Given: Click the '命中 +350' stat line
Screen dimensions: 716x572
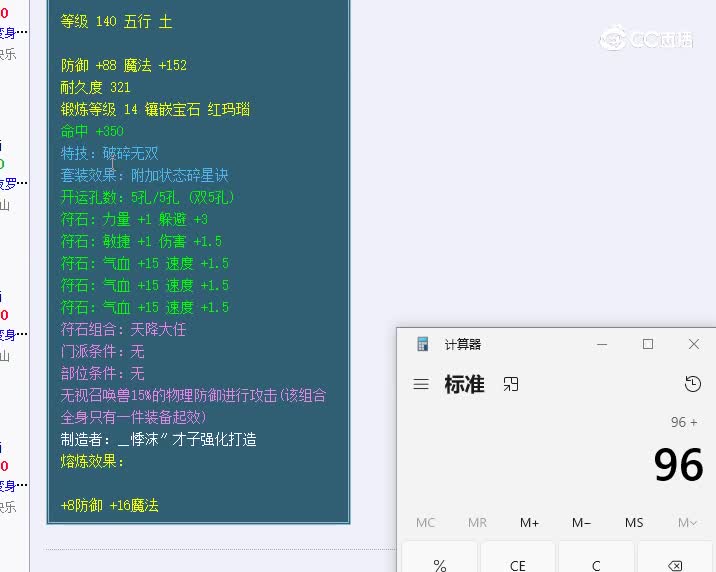Looking at the screenshot, I should [x=92, y=131].
